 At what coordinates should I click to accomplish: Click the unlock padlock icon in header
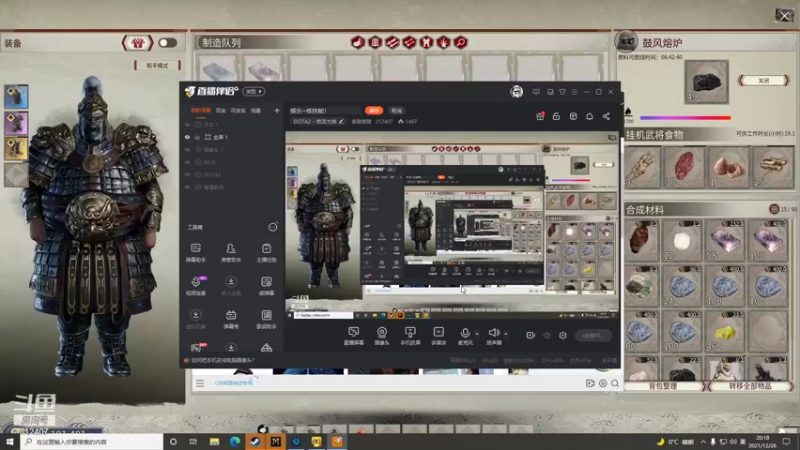(556, 116)
